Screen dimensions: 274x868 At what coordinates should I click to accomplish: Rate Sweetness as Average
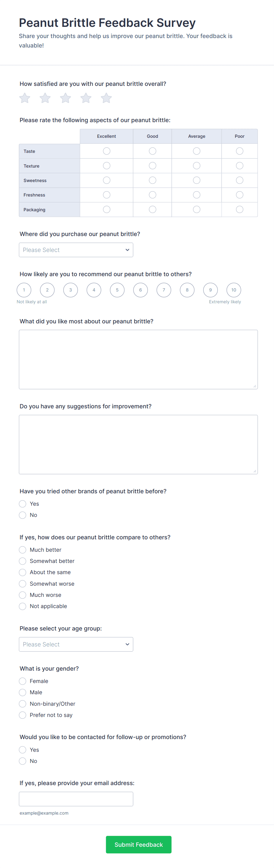tap(197, 180)
